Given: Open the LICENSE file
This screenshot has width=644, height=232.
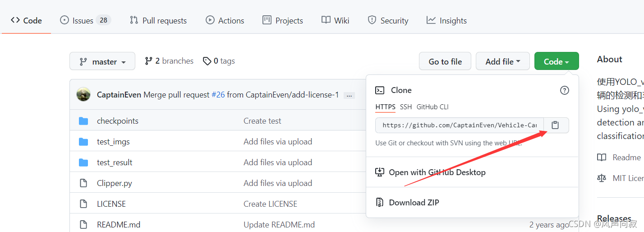Looking at the screenshot, I should [111, 204].
